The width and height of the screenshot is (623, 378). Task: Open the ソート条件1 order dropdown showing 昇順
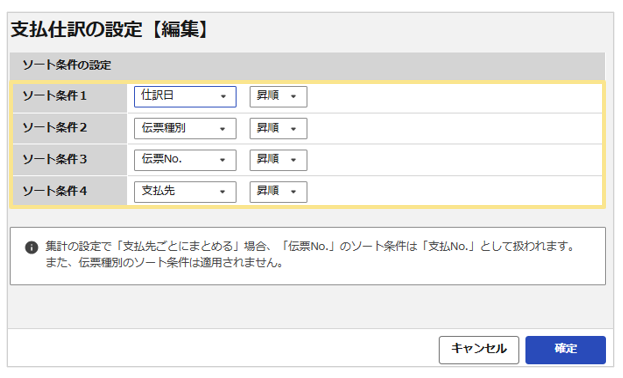click(278, 97)
